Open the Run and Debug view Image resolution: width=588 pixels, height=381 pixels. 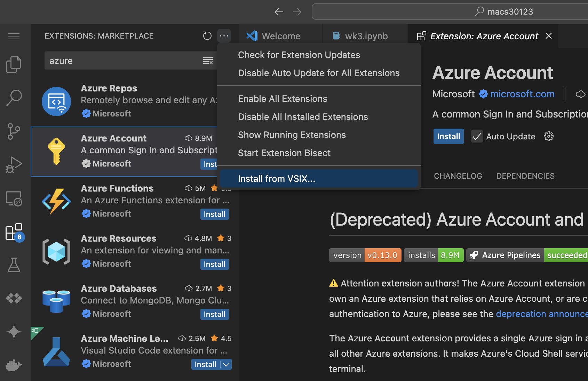pos(14,165)
